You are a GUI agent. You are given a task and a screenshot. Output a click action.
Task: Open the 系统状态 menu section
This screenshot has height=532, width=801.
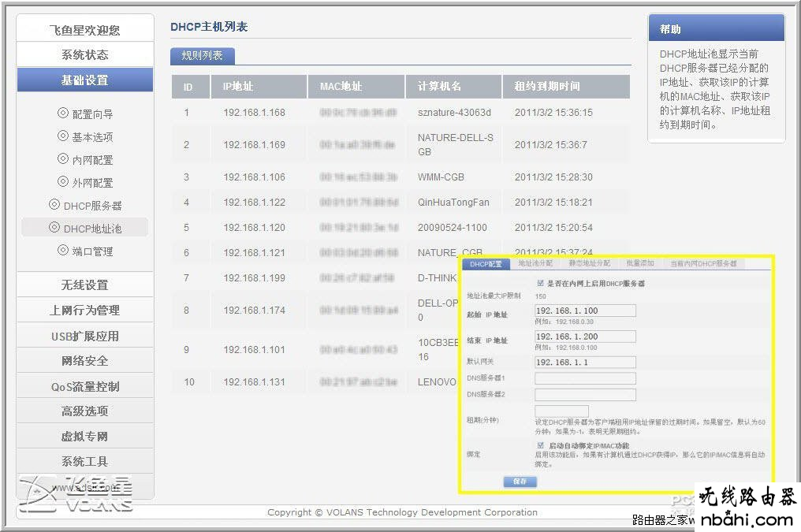point(85,54)
